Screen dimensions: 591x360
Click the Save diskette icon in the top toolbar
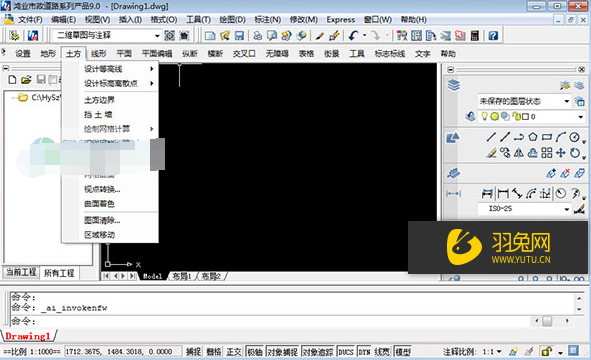click(x=239, y=36)
